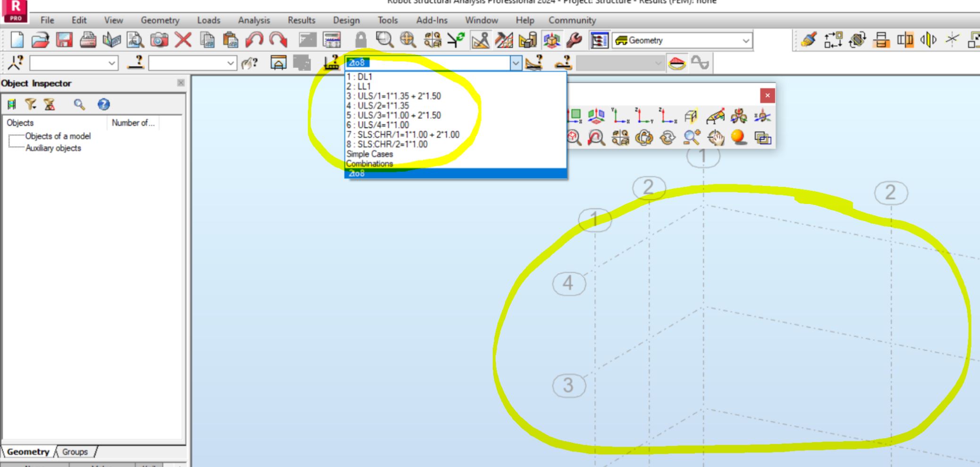Toggle the layout tree icon left of Geometry box
The height and width of the screenshot is (467, 980).
tap(599, 40)
